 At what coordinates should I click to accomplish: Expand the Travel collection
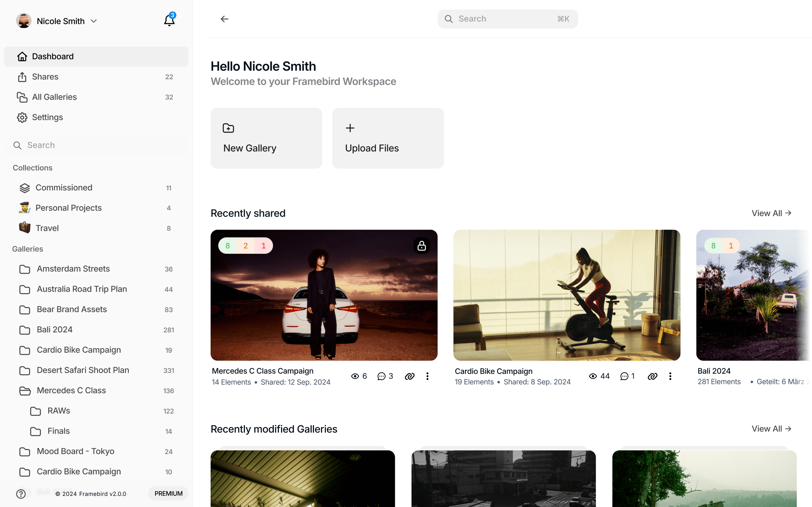pos(47,228)
